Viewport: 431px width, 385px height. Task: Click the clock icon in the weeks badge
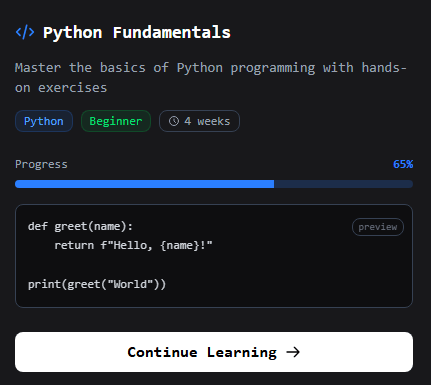(174, 121)
